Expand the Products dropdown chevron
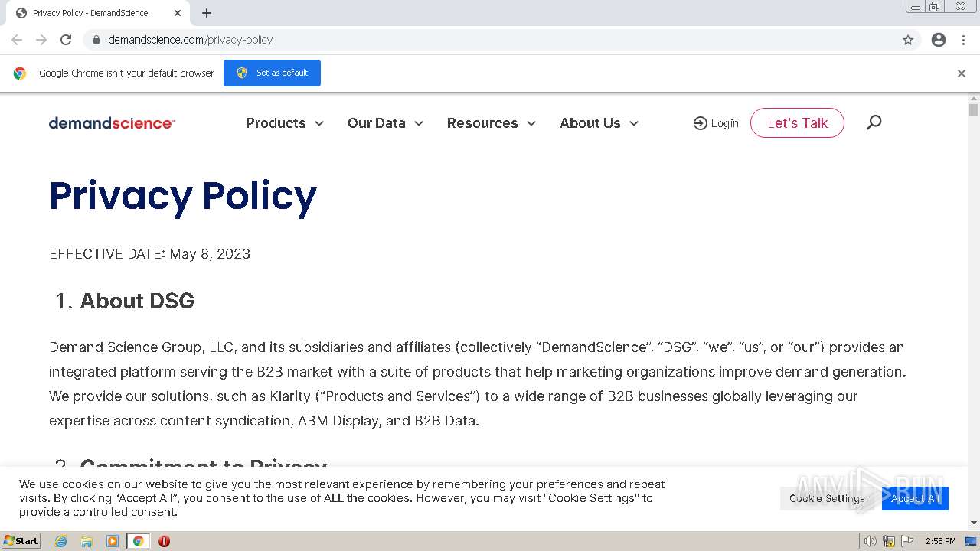This screenshot has width=980, height=551. [319, 123]
